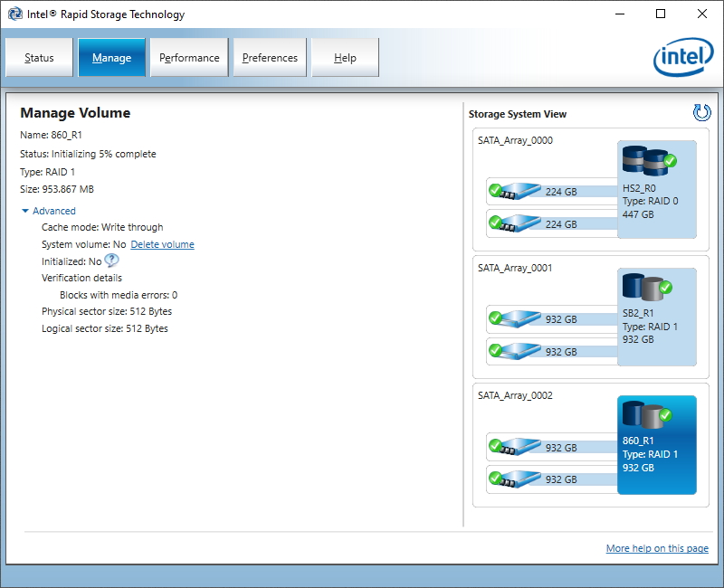Select second 932 GB disk in SATA_Array_0002
The width and height of the screenshot is (724, 588).
(552, 479)
